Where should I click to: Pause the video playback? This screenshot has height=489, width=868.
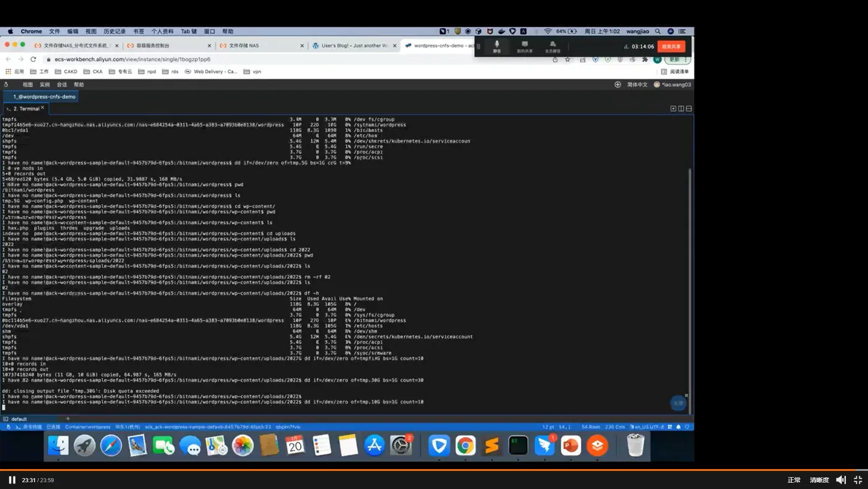tap(12, 480)
